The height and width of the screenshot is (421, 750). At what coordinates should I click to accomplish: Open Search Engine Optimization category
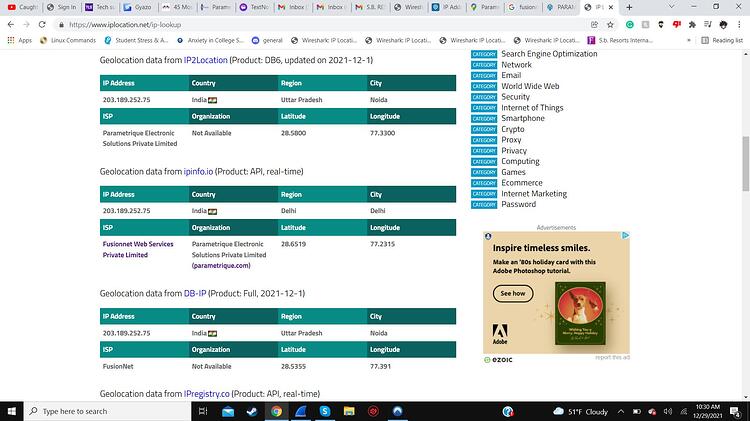(549, 54)
